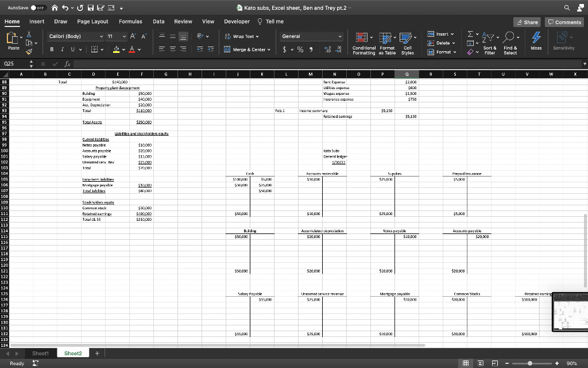Switch to Page Layout view in status bar
The image size is (588, 368).
point(481,363)
